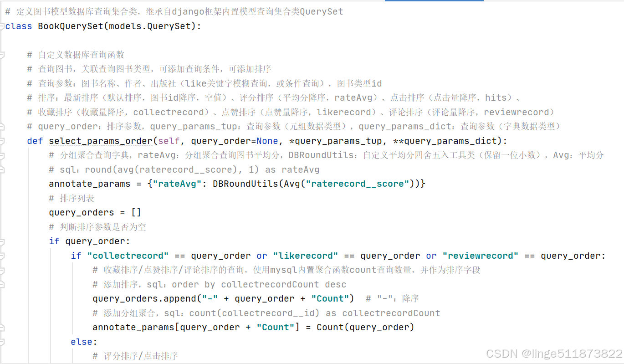Screen dimensions: 624x364
Task: Click comment '# 判断排序参数是否为空'
Action: (97, 227)
